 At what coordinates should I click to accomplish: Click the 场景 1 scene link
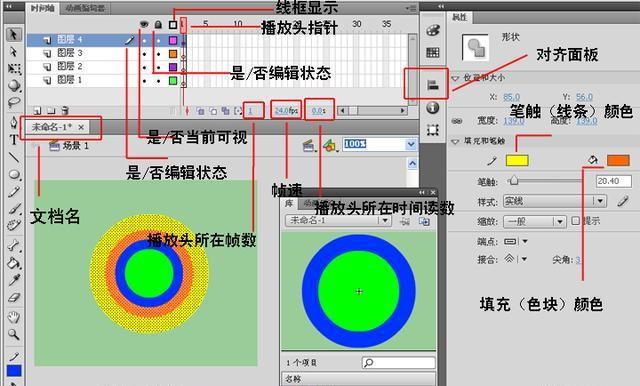coord(76,146)
